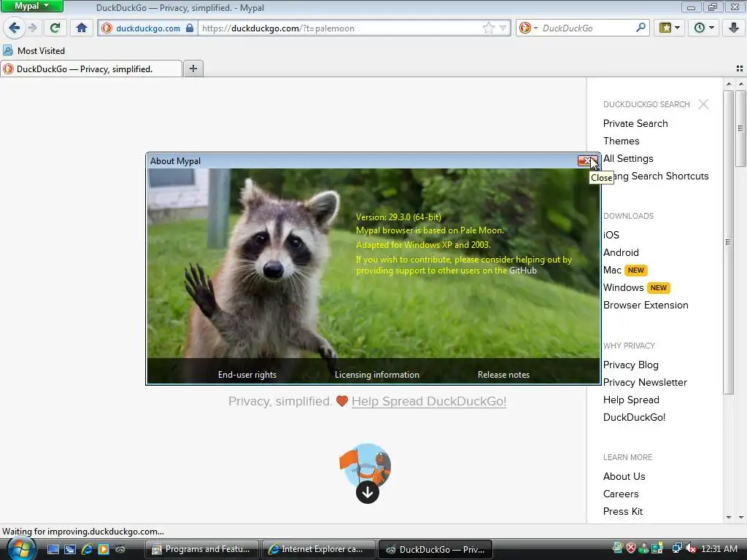Switch to Programs and Features taskbar window
The height and width of the screenshot is (560, 747).
(x=201, y=549)
